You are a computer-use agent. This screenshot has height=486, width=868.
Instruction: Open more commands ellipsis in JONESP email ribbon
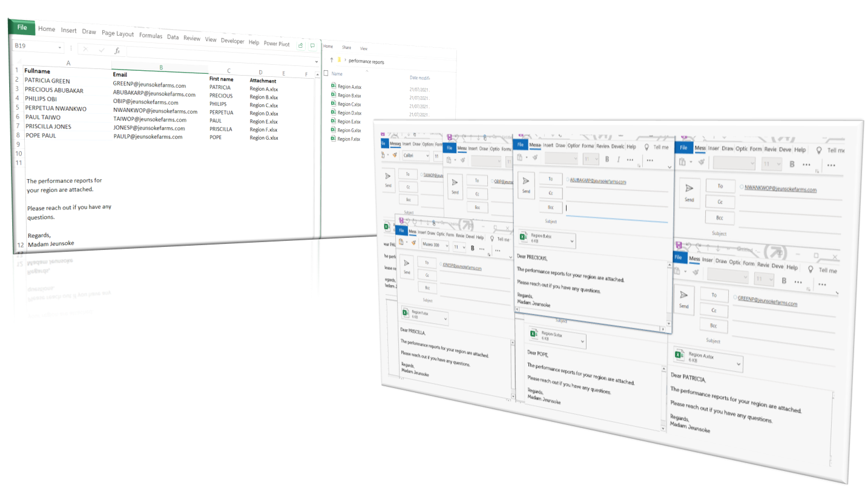[498, 250]
